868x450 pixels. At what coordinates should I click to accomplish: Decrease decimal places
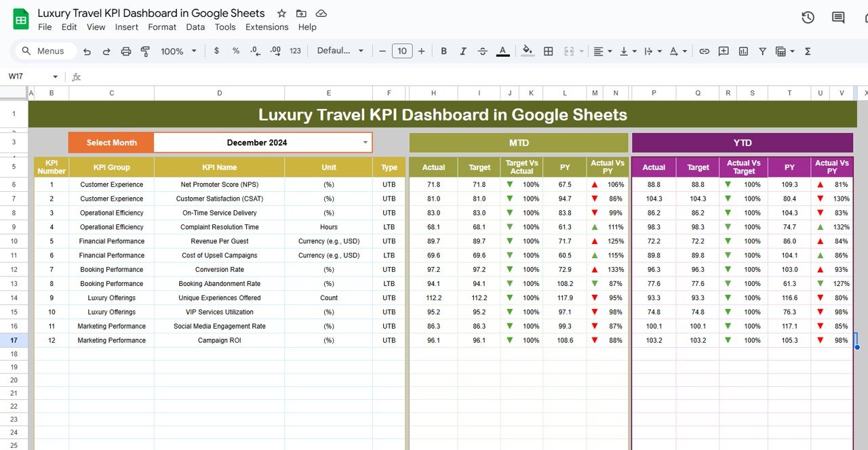click(x=255, y=51)
